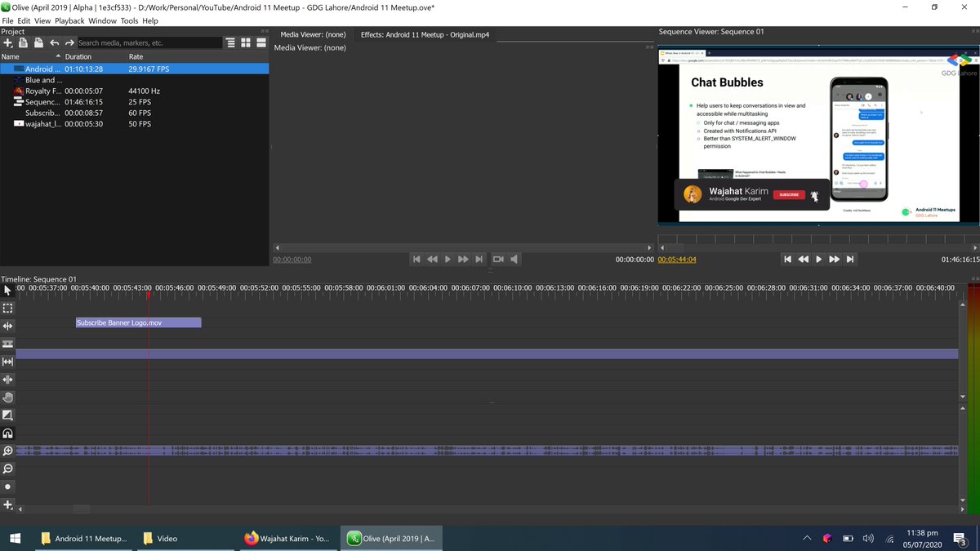980x551 pixels.
Task: Sequence Viewer: rewind
Action: (x=803, y=259)
